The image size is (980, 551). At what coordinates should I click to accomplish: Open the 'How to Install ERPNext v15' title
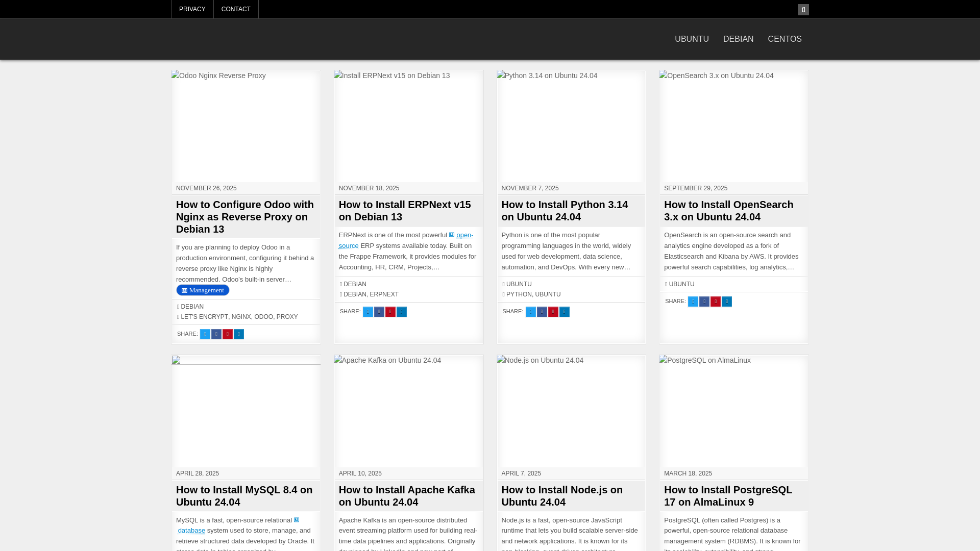tap(405, 211)
